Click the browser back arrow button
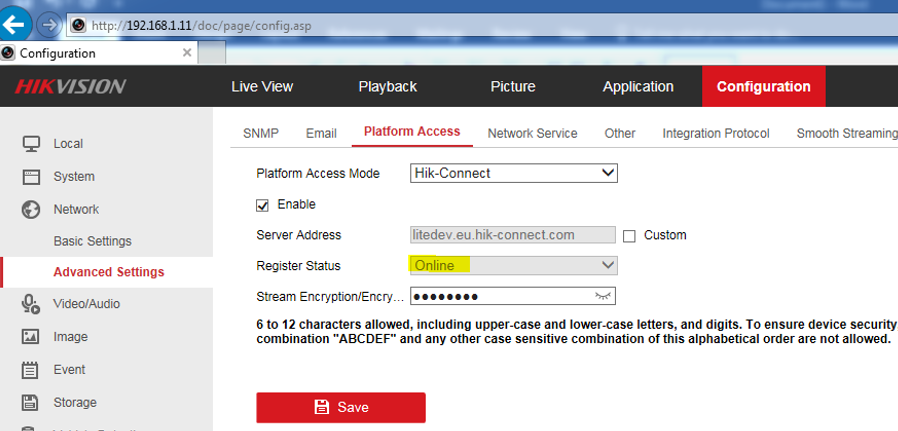This screenshot has height=431, width=898. (x=16, y=22)
